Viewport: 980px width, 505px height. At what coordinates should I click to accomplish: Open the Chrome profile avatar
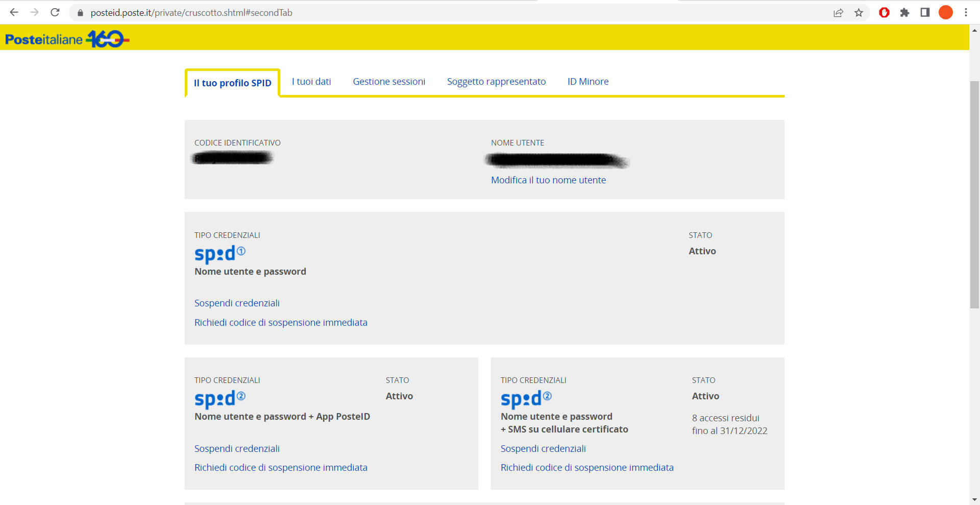pos(945,13)
